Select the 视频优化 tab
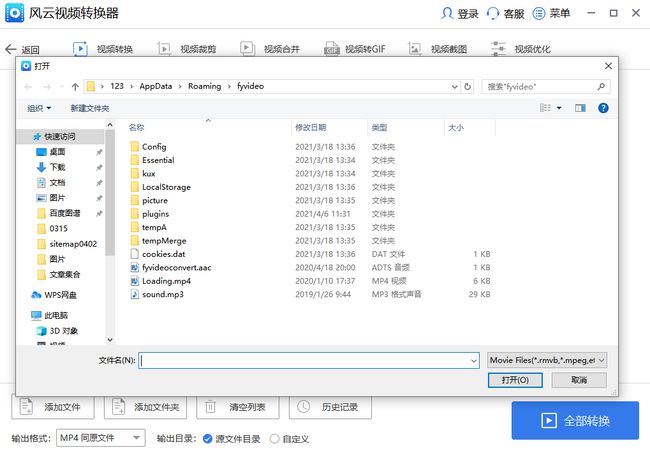Image resolution: width=650 pixels, height=455 pixels. click(x=521, y=49)
